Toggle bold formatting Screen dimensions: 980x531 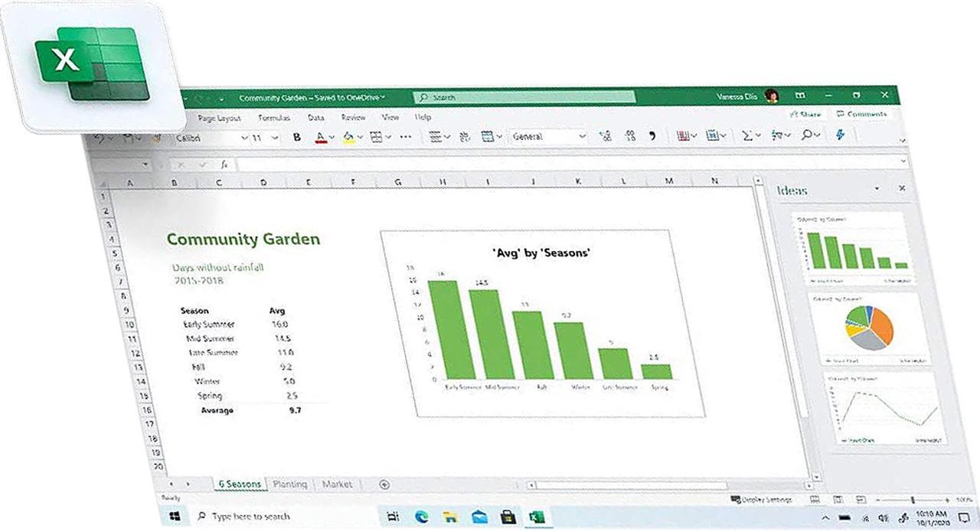[297, 138]
